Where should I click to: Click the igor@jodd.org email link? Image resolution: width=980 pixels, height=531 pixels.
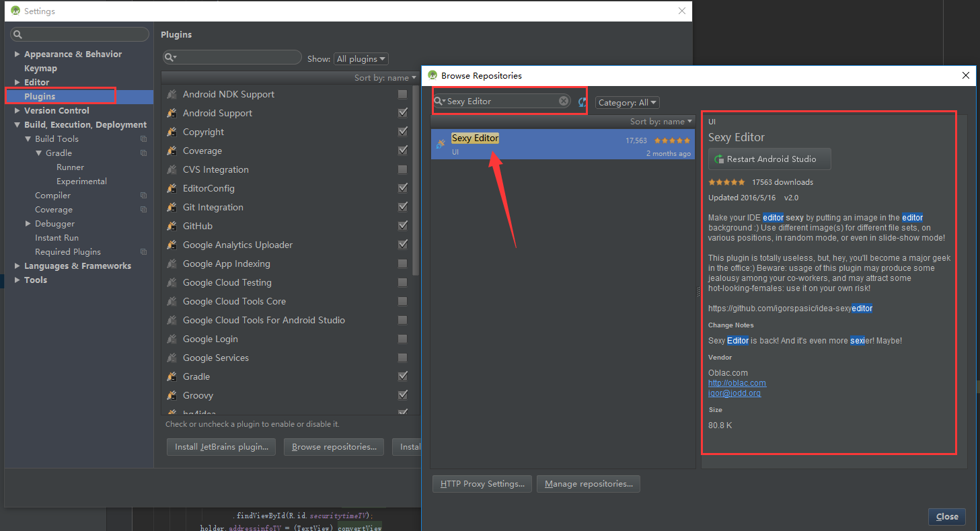(x=734, y=393)
